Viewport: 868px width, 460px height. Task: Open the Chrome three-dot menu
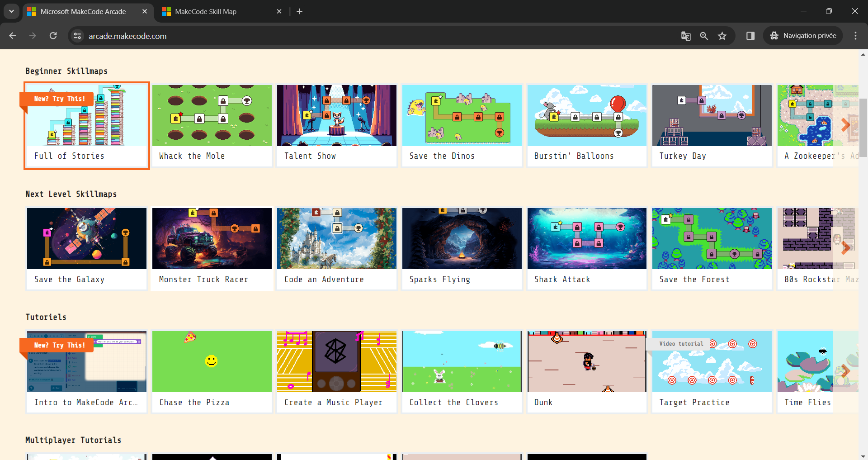coord(855,36)
